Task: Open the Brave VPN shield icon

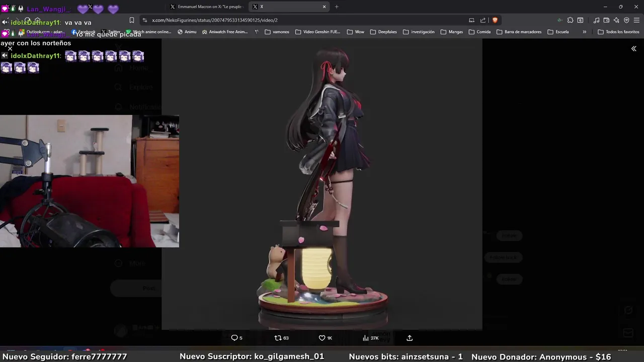Action: (x=626, y=20)
